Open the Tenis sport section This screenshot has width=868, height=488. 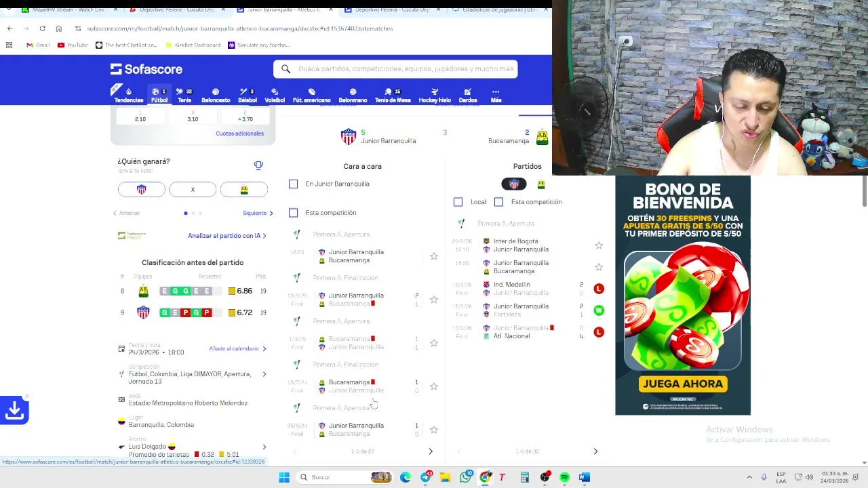(184, 95)
